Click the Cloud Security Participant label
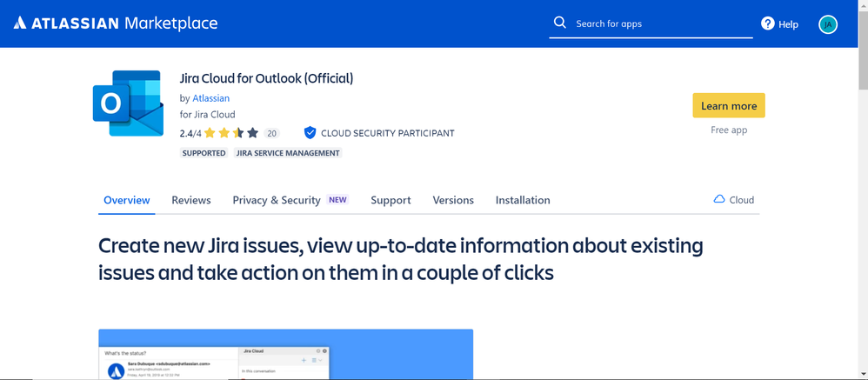 pyautogui.click(x=388, y=133)
